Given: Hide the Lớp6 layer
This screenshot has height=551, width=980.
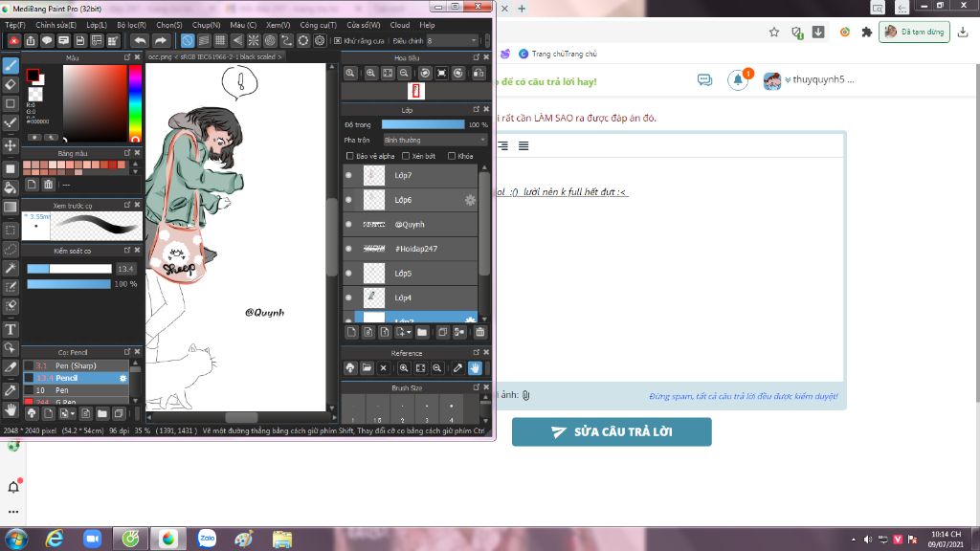Looking at the screenshot, I should click(x=348, y=200).
